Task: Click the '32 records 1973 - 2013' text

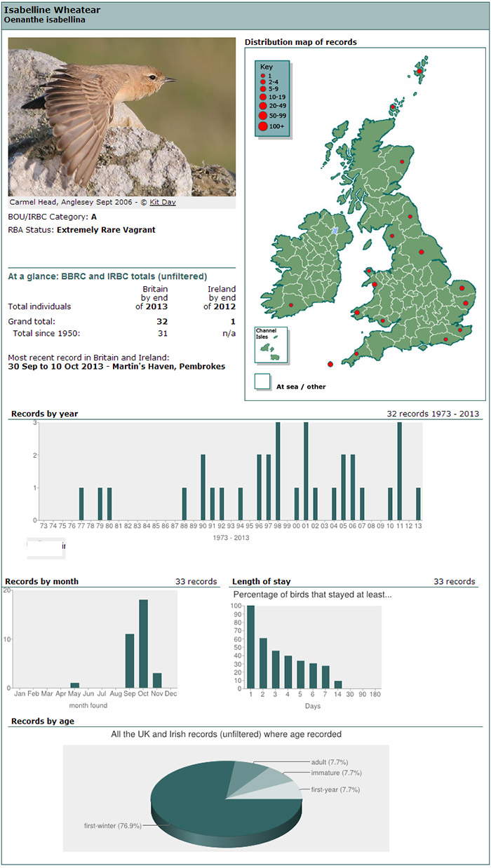Action: 433,414
